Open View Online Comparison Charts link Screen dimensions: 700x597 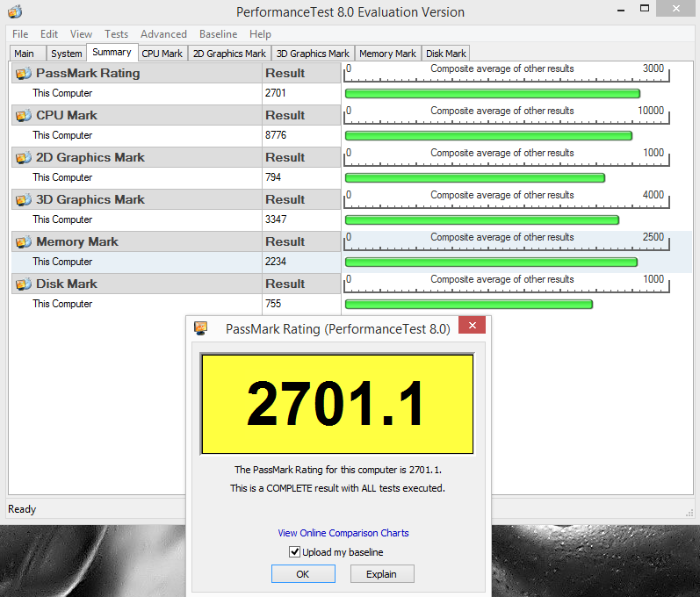343,533
